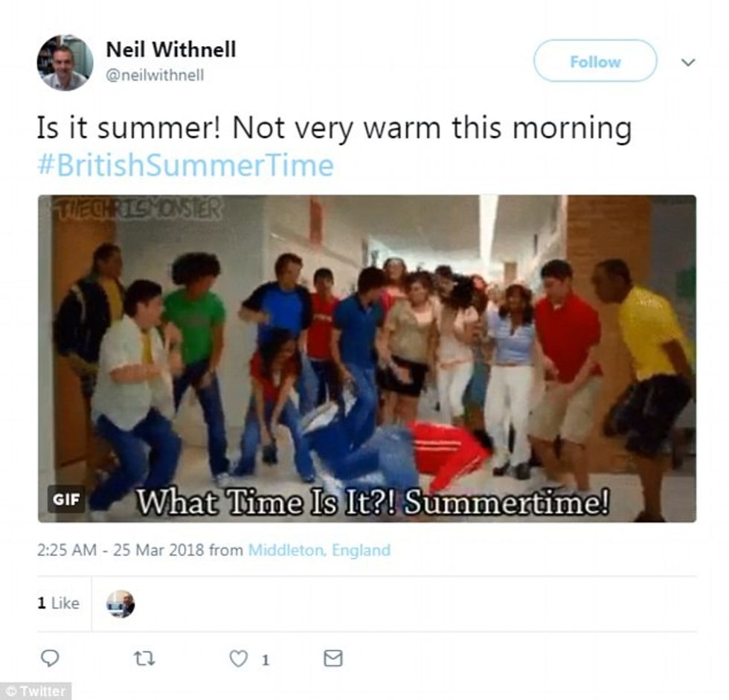
Task: Open the Middleton, England location link
Action: 319,550
